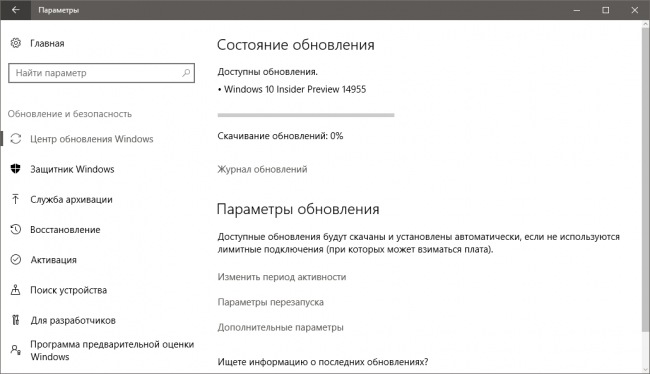The width and height of the screenshot is (650, 374).
Task: Click 'Скачивание обновлений: 0%' status text
Action: point(280,136)
